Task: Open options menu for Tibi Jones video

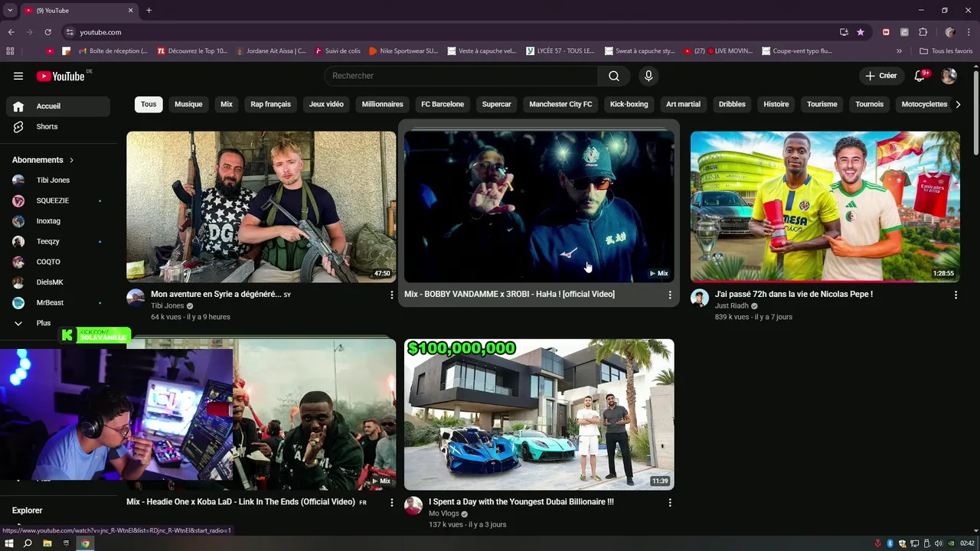Action: 392,295
